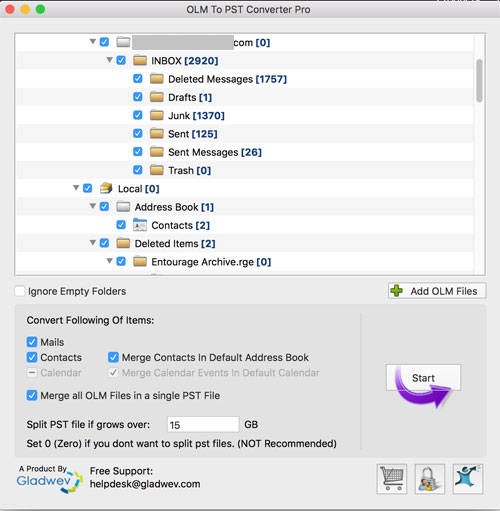Click the Contacts card icon
500x511 pixels.
pyautogui.click(x=140, y=225)
